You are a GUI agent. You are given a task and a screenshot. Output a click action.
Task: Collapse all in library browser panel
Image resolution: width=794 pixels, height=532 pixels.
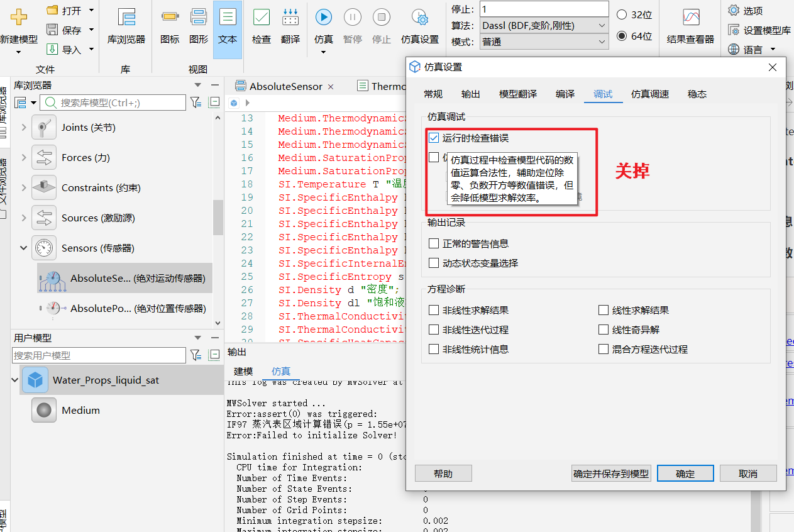point(214,102)
